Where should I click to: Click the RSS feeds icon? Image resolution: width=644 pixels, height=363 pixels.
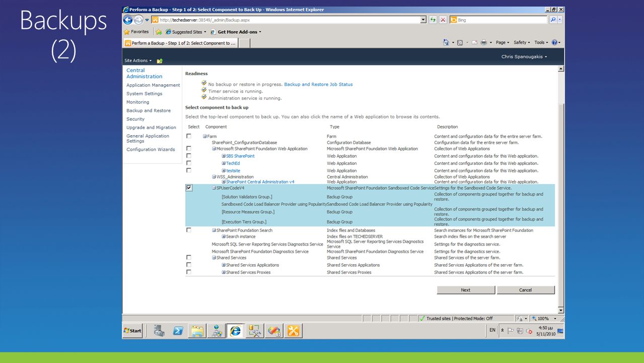pos(460,43)
